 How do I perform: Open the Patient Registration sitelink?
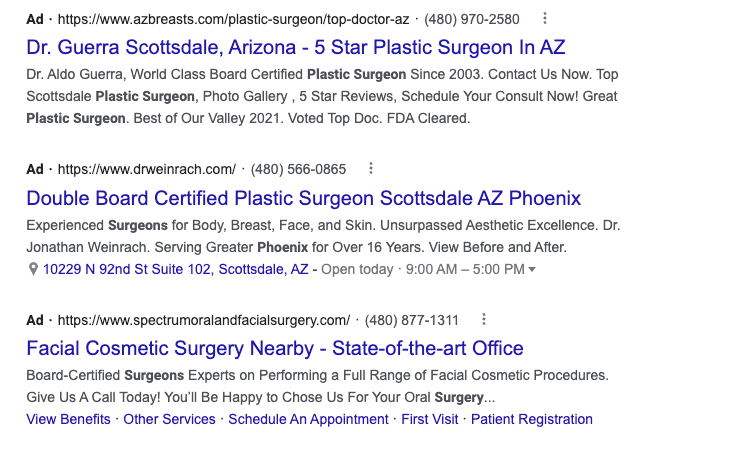pos(532,419)
